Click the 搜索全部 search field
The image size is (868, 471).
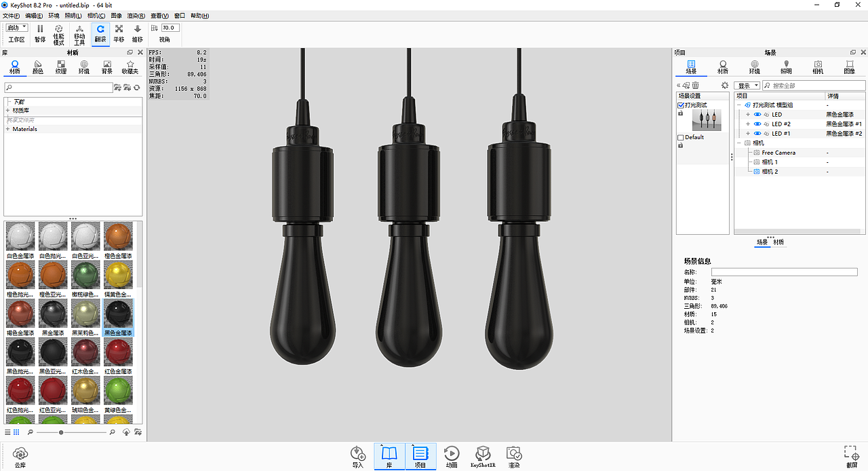(x=814, y=86)
